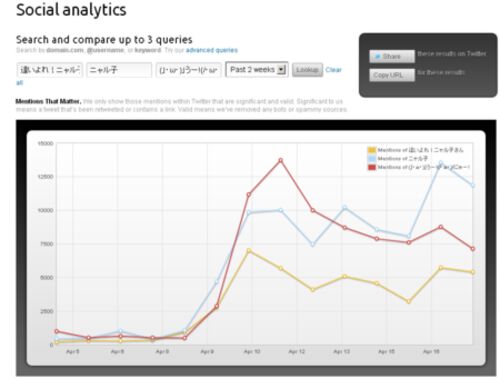This screenshot has width=500, height=379.
Task: Click the yellow legend color swatch
Action: click(x=372, y=150)
